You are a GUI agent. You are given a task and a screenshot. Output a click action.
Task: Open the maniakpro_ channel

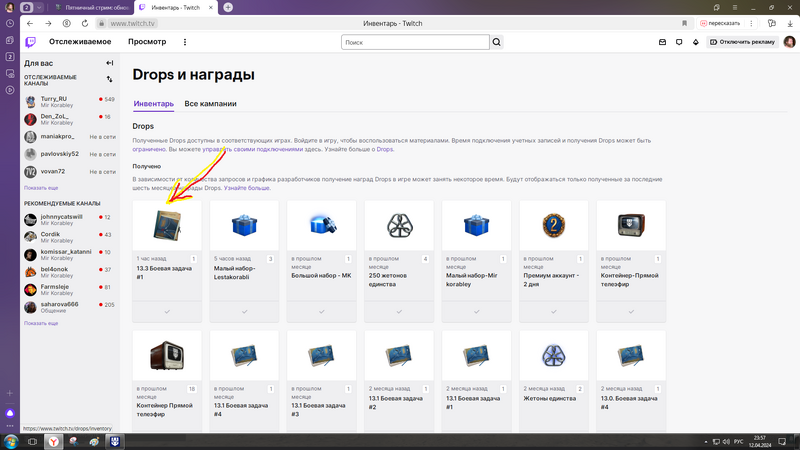(x=70, y=137)
